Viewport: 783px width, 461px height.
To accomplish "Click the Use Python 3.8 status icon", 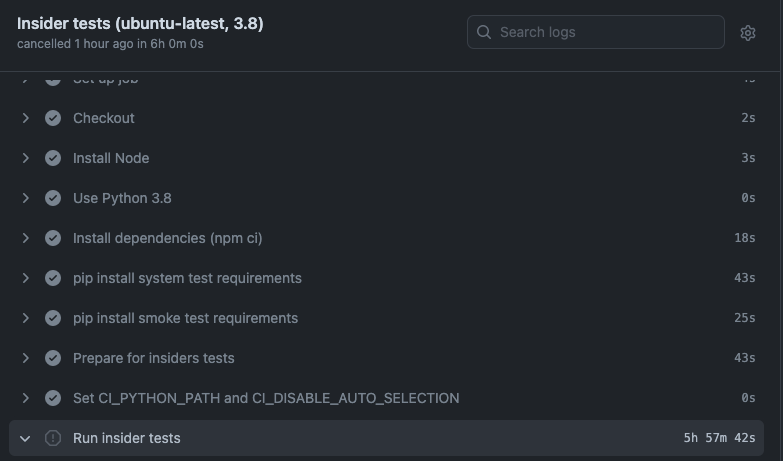I will coord(53,198).
